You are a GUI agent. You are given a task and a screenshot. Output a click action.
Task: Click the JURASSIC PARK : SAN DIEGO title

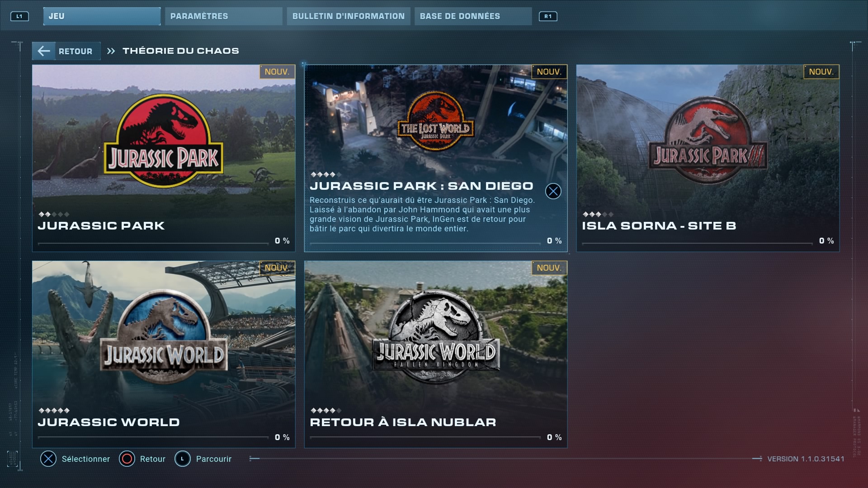click(x=421, y=186)
